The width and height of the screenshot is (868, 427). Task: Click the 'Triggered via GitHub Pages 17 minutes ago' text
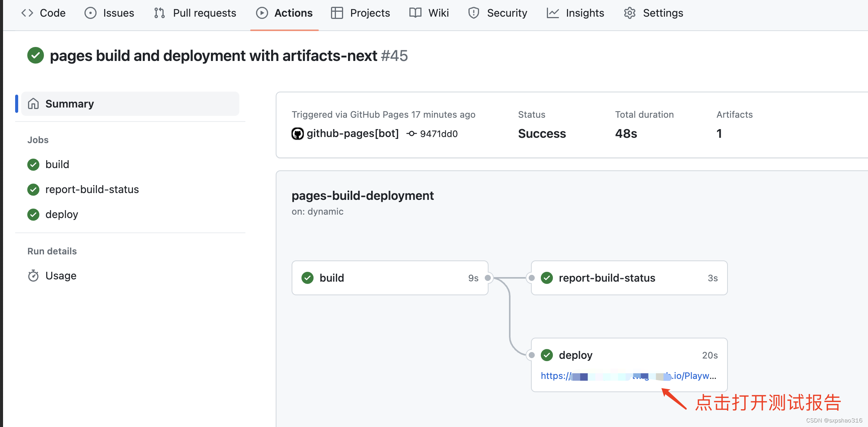click(x=383, y=115)
